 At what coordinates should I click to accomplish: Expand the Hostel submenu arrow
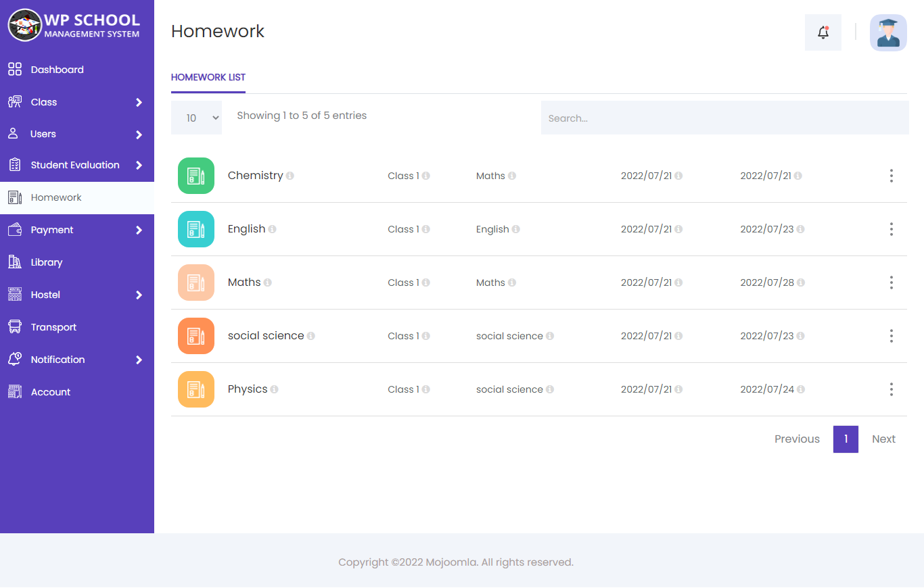point(139,295)
